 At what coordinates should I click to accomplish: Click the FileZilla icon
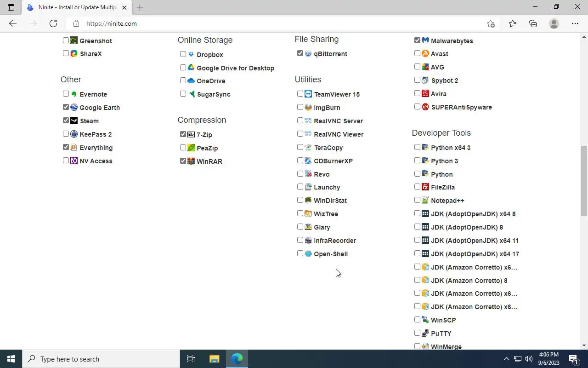point(425,187)
